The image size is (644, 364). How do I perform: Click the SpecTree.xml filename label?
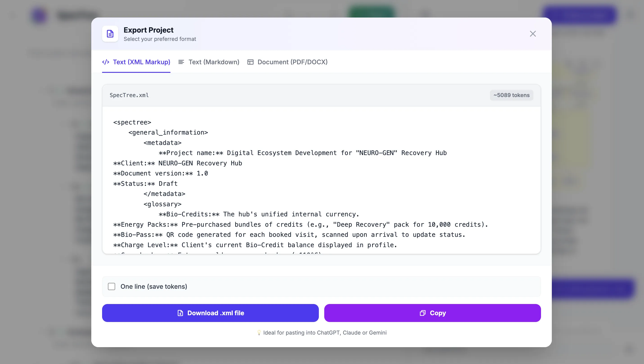(x=129, y=95)
